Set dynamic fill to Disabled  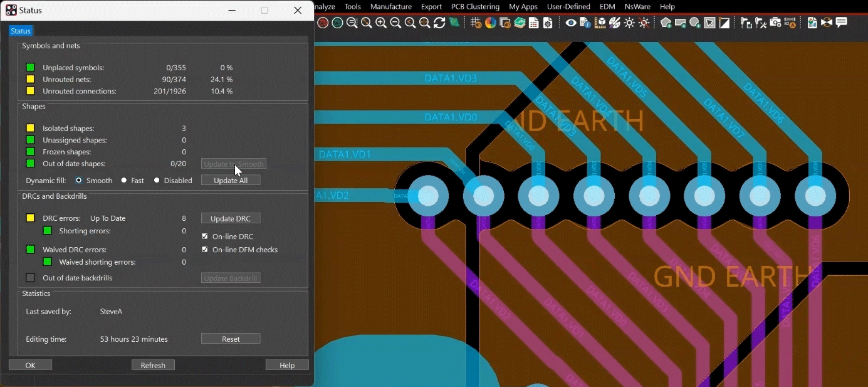coord(156,181)
